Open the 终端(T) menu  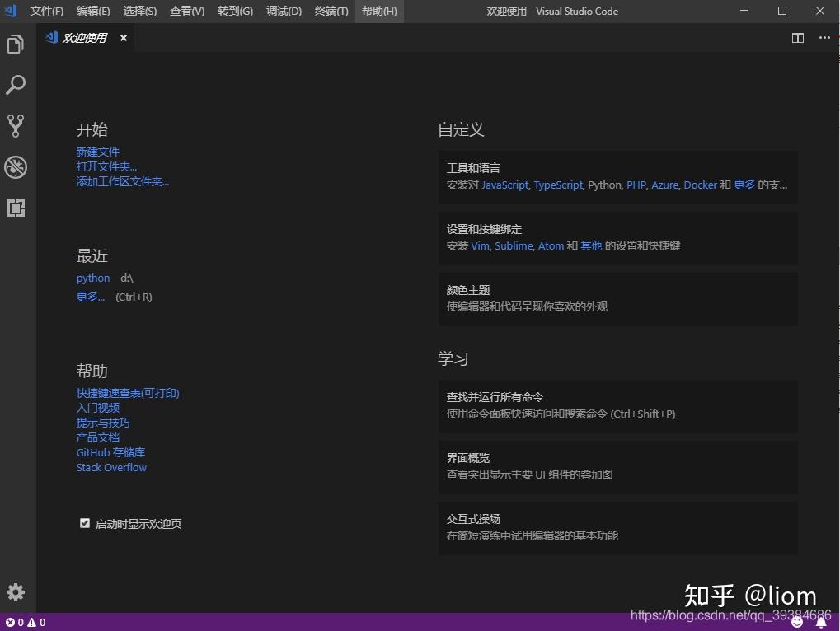pos(331,12)
